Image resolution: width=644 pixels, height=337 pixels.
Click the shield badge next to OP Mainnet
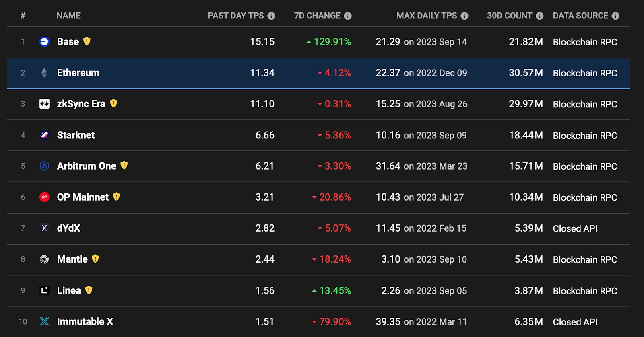pyautogui.click(x=116, y=196)
